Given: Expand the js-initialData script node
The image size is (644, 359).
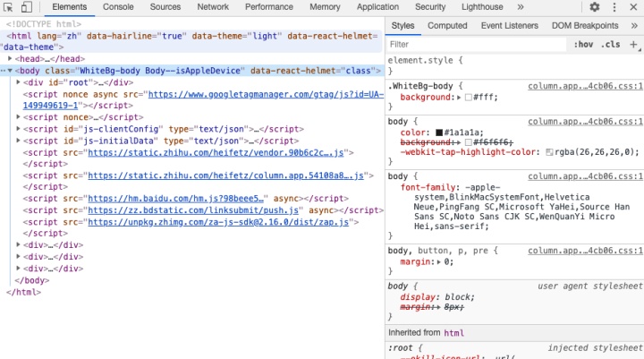Looking at the screenshot, I should (x=18, y=141).
